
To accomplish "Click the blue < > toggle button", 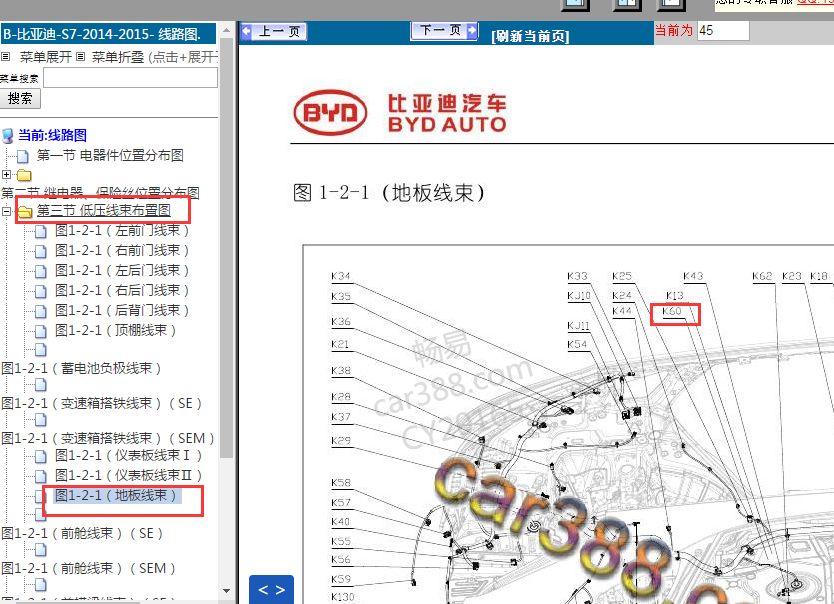I will [271, 589].
